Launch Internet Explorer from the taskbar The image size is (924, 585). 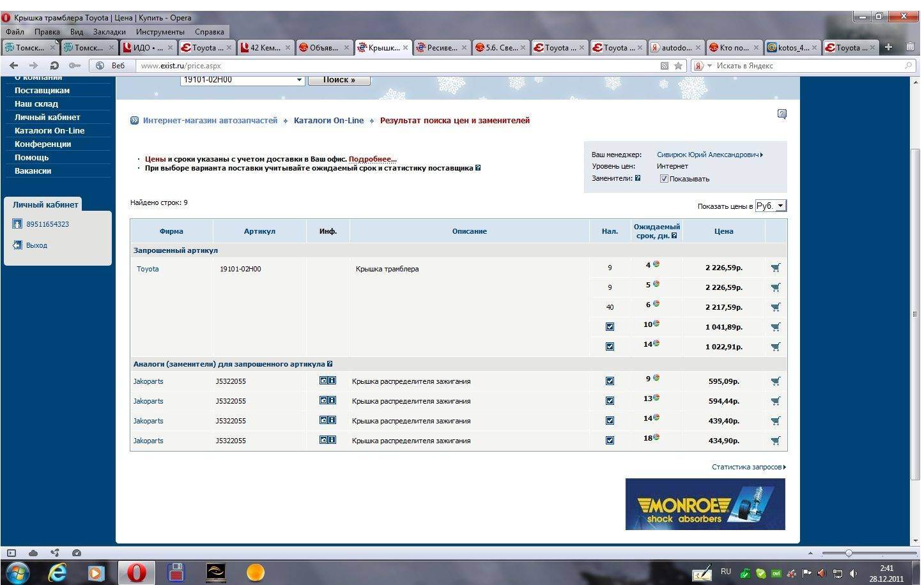coord(58,572)
